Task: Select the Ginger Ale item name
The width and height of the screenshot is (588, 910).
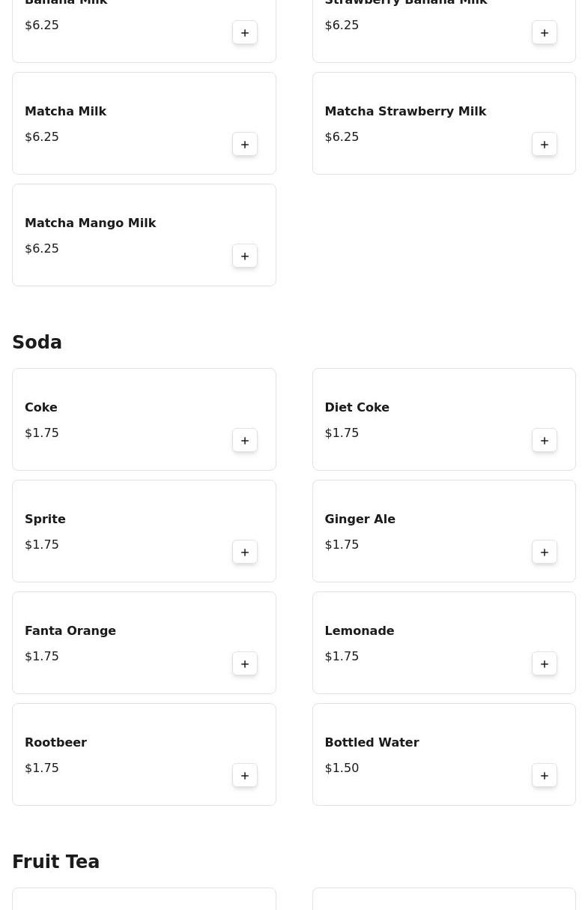Action: click(x=360, y=519)
